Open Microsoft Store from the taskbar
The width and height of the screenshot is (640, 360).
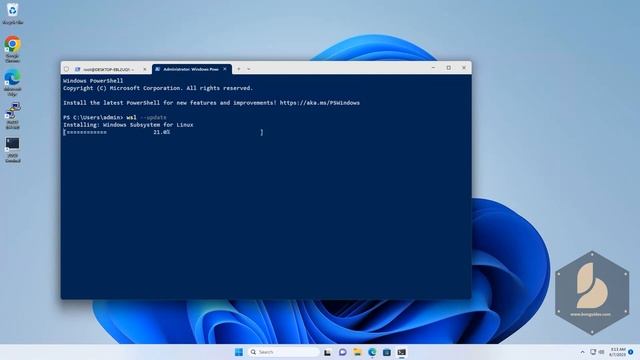point(387,352)
